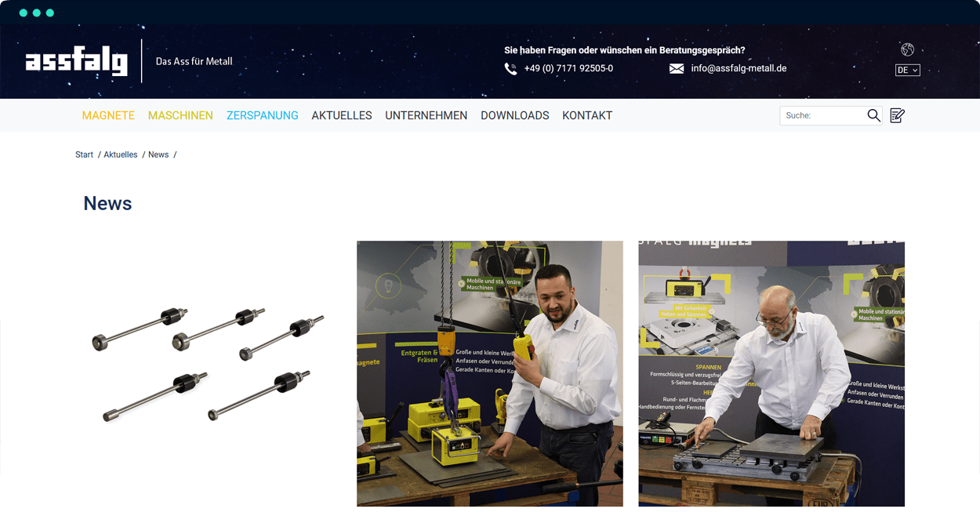Open the MASCHINEN menu

click(180, 115)
